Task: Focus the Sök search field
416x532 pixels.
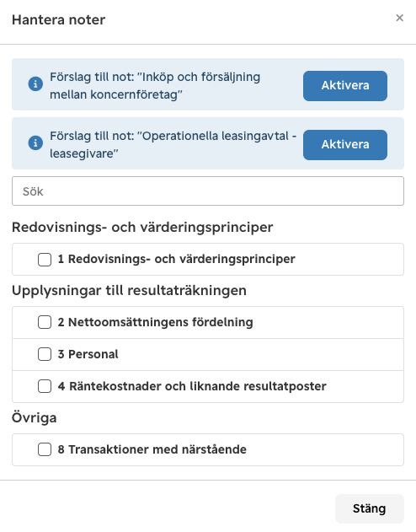Action: pyautogui.click(x=208, y=191)
